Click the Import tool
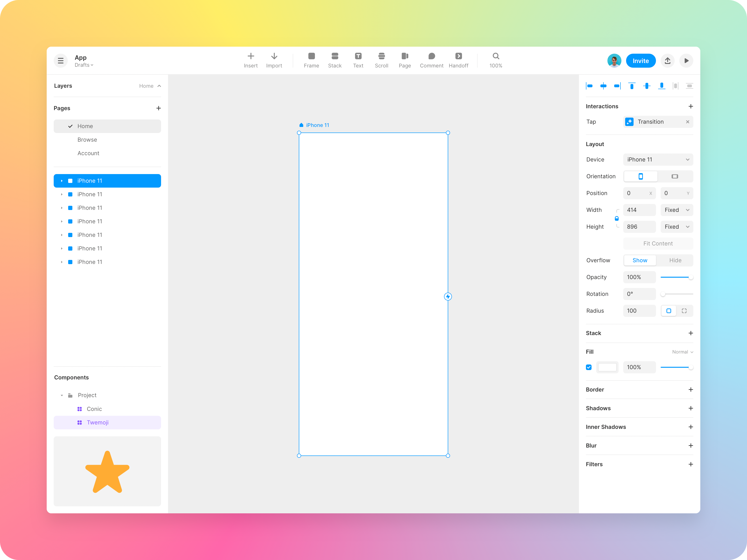The height and width of the screenshot is (560, 747). click(x=274, y=60)
